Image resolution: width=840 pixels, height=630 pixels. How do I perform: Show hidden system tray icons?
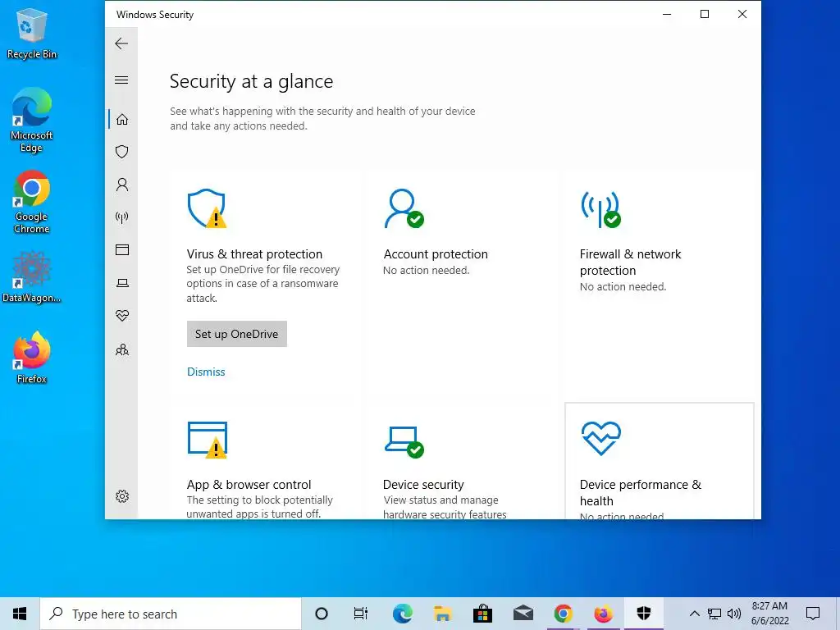[694, 614]
